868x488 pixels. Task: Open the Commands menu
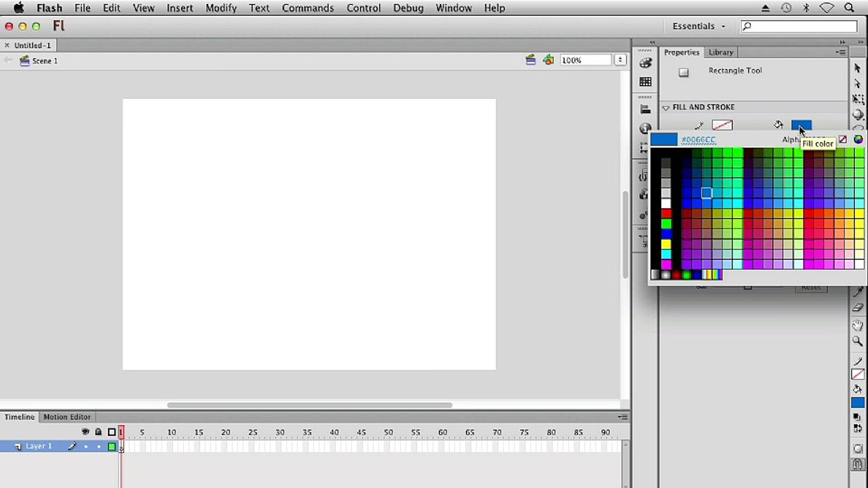click(308, 8)
